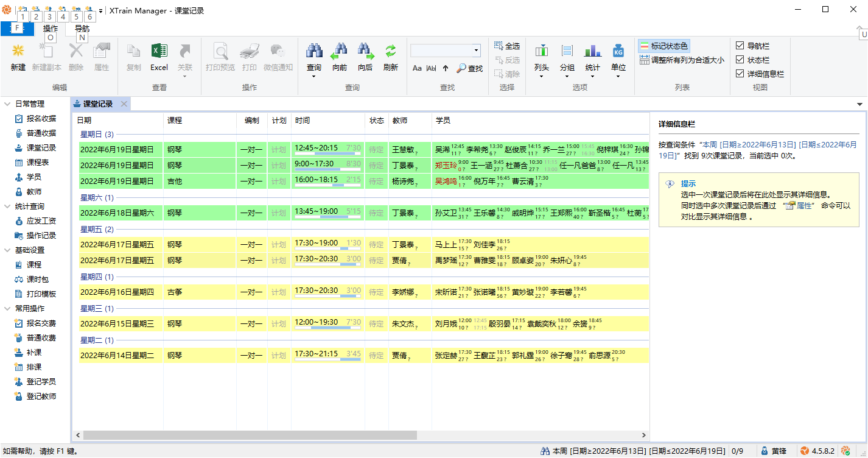Click progress bar of 12:45~20:15 row
This screenshot has height=458, width=868.
[327, 154]
